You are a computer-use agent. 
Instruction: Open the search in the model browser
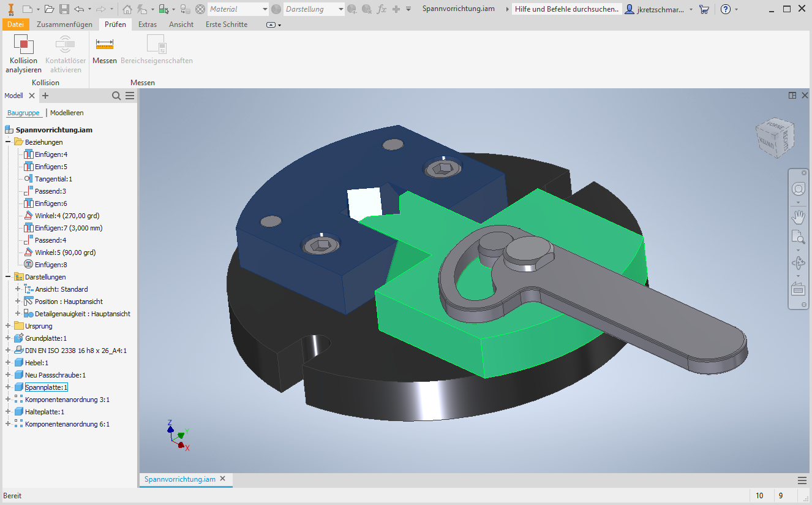[116, 96]
